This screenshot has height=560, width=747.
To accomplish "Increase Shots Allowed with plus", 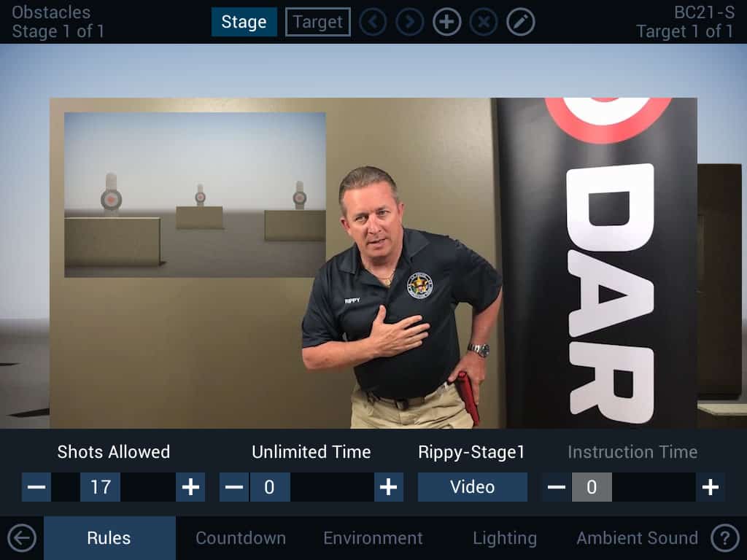I will (190, 487).
